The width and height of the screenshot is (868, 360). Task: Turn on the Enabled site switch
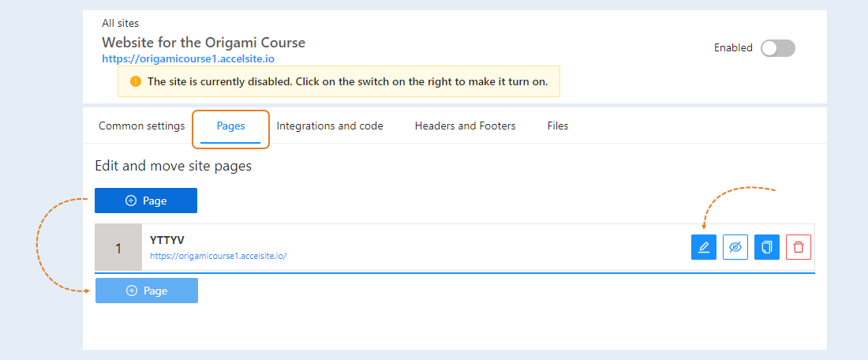(x=778, y=48)
